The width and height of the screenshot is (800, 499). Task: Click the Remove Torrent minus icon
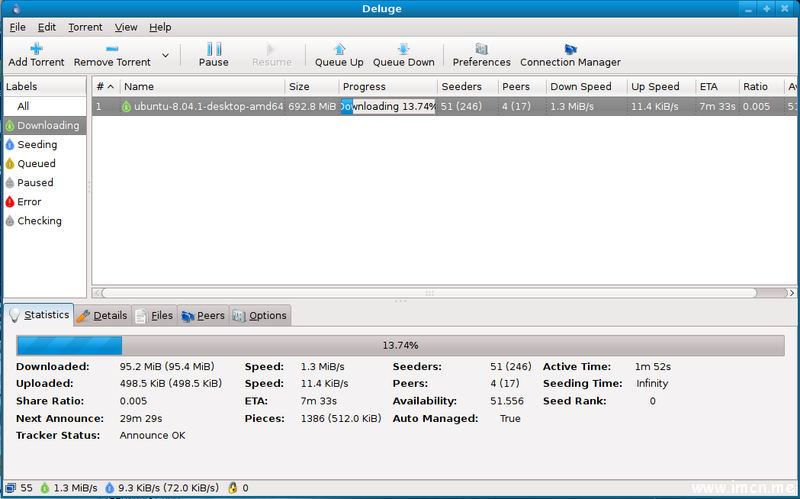pos(112,48)
